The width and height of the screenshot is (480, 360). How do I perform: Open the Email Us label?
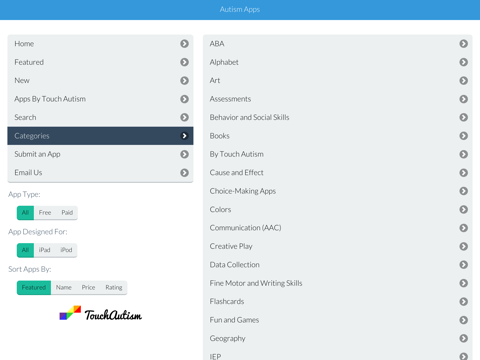click(28, 173)
